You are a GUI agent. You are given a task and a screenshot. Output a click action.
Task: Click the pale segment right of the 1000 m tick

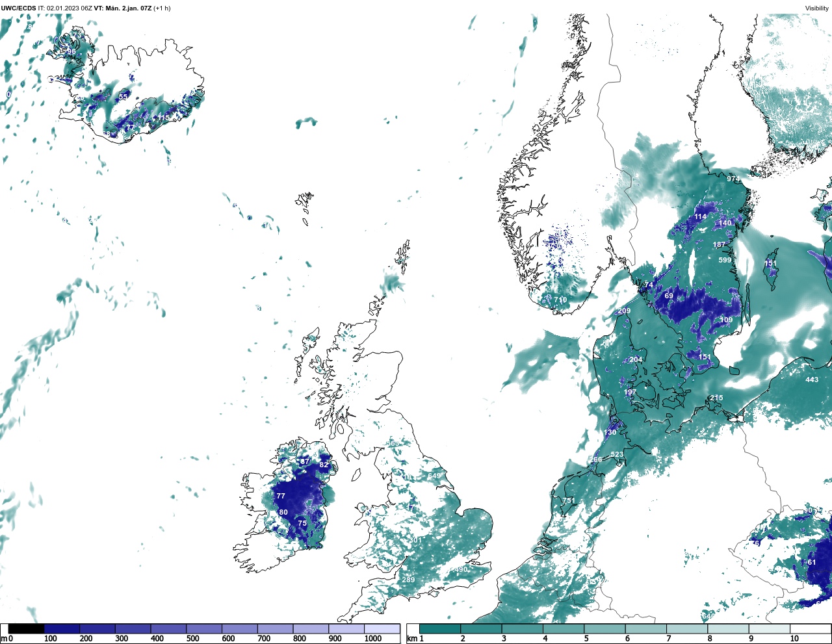(382, 628)
